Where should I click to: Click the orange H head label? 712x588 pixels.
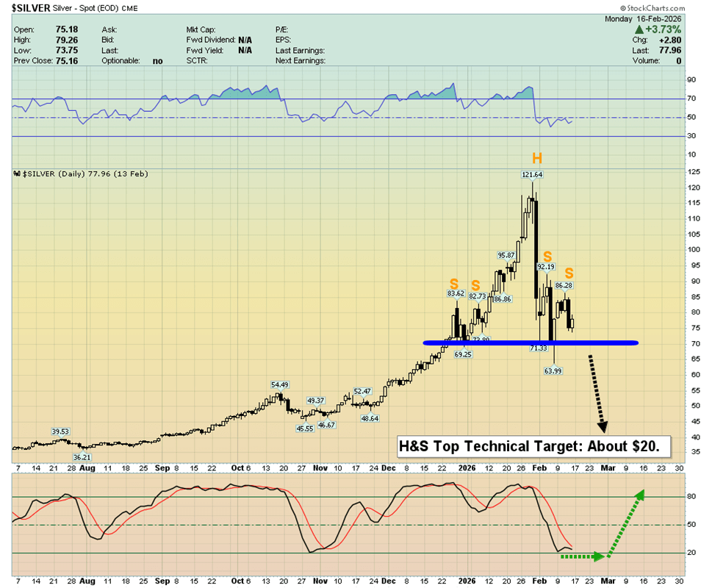point(537,158)
